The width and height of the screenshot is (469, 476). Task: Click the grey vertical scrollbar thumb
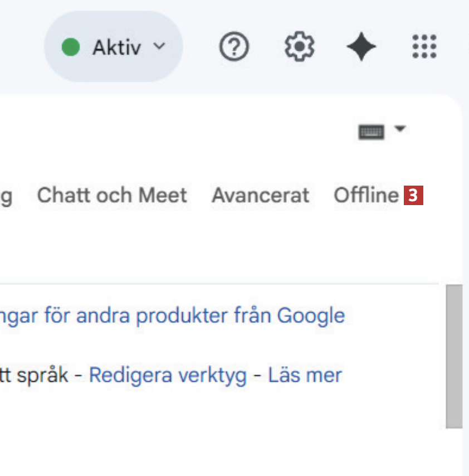pos(454,357)
